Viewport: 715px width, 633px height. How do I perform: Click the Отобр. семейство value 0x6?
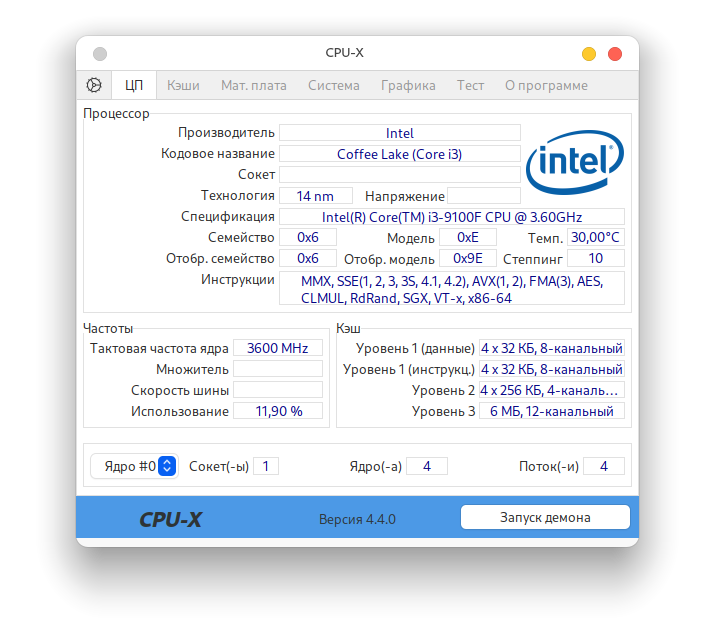(x=308, y=259)
